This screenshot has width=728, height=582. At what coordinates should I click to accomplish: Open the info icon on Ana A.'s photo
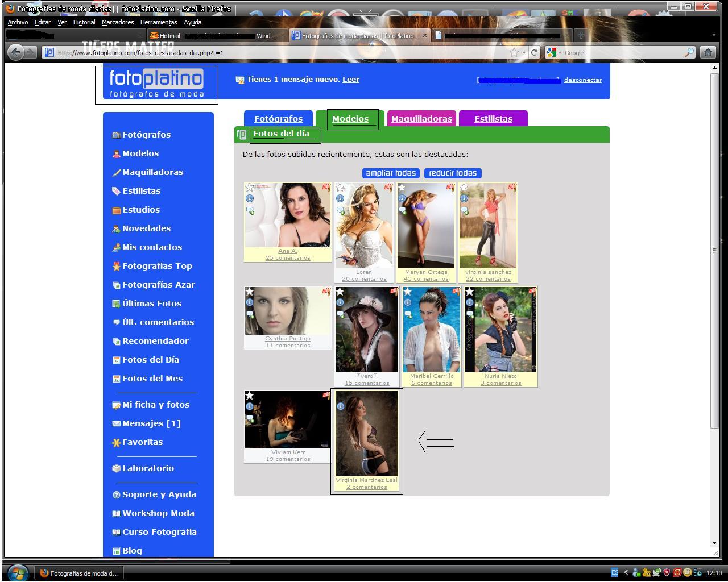(x=250, y=198)
